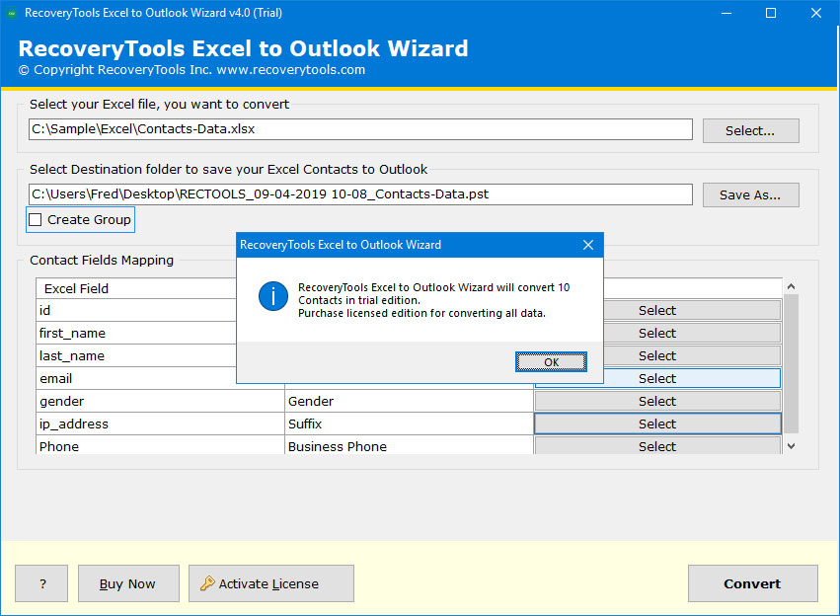Toggle the Create Group checkbox
The height and width of the screenshot is (616, 840).
point(35,219)
